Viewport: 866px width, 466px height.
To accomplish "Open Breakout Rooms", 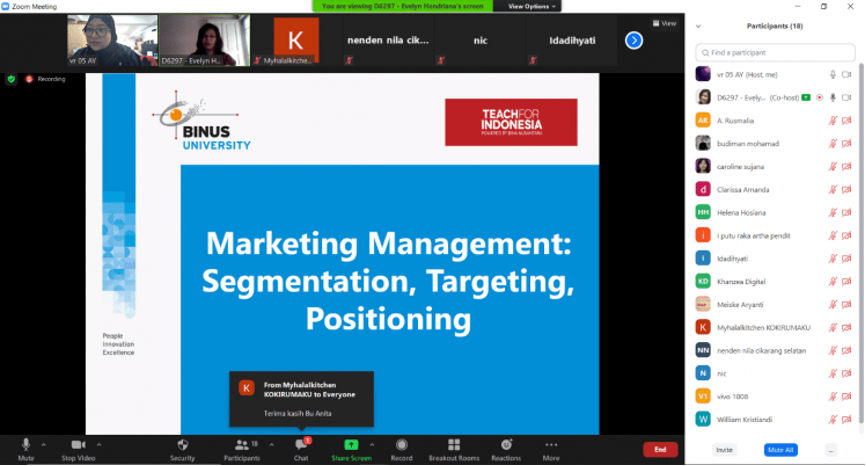I will click(x=454, y=449).
